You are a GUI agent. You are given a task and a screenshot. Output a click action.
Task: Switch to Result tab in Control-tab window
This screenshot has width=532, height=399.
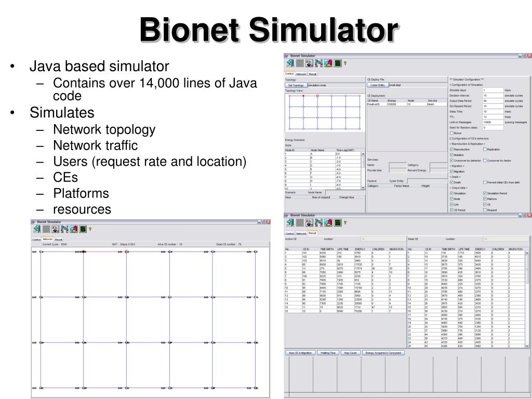[312, 74]
